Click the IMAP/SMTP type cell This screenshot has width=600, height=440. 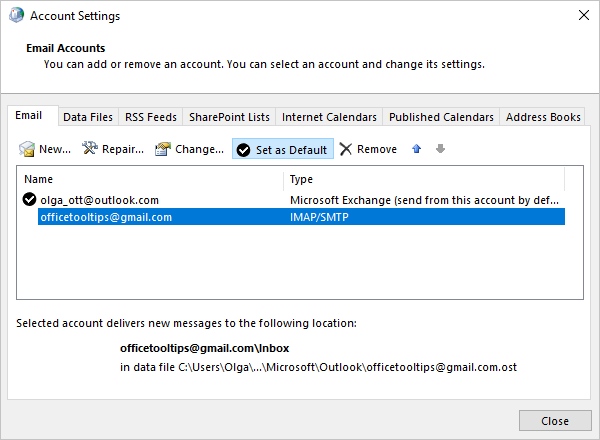click(x=319, y=217)
